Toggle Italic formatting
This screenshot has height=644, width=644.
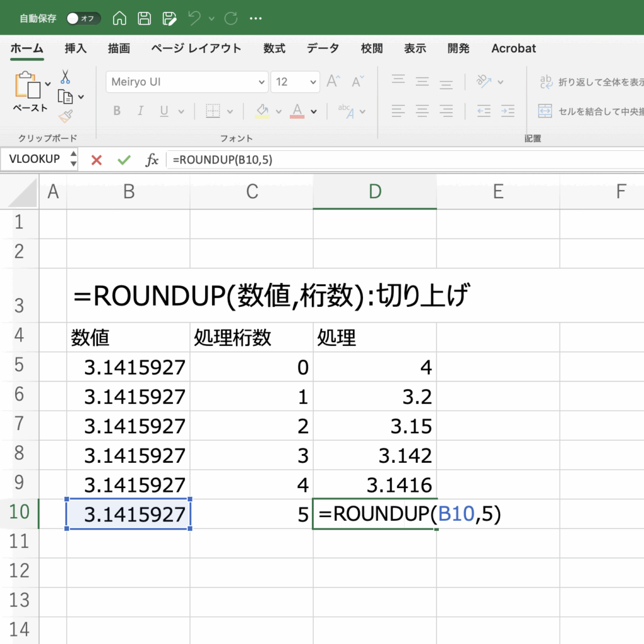click(141, 111)
